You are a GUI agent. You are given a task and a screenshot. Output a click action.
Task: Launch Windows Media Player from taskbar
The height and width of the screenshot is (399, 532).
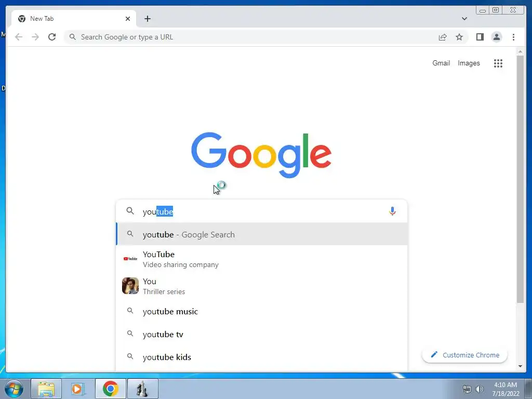[78, 389]
